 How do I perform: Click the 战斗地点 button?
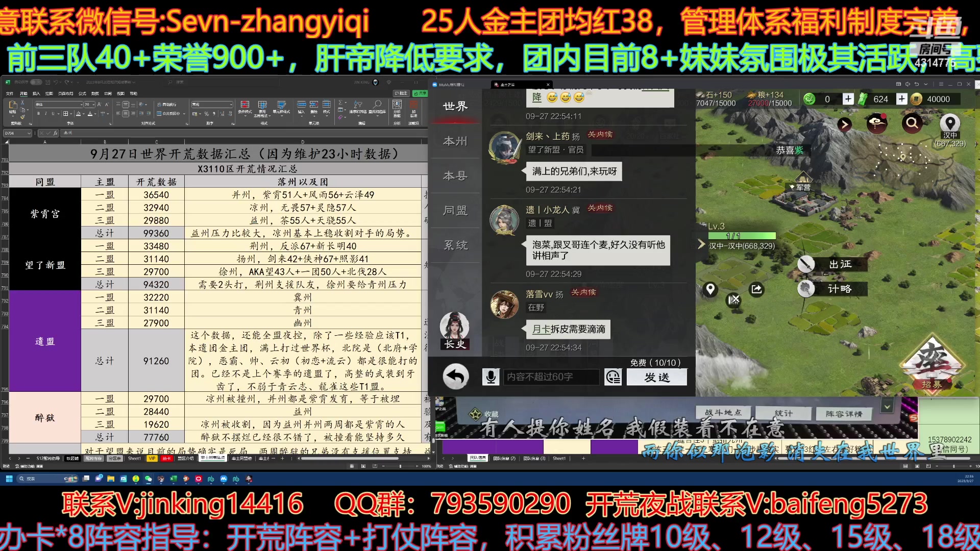(723, 412)
